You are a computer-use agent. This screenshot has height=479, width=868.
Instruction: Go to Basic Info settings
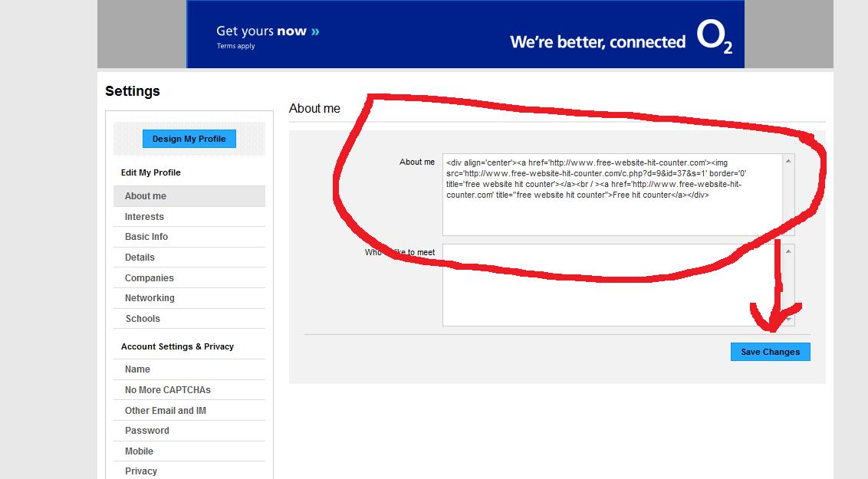pyautogui.click(x=189, y=237)
